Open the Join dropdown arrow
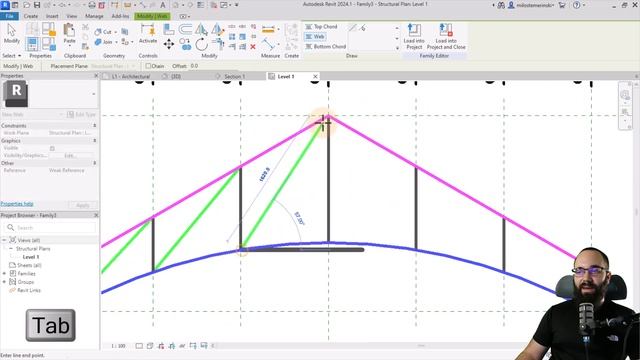Screen dimensions: 640x360 pos(116,42)
